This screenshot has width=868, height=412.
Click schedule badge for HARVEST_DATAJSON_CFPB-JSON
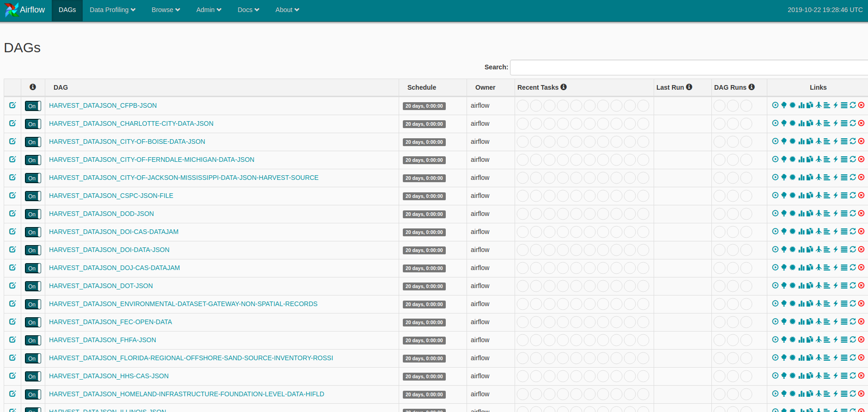pyautogui.click(x=424, y=106)
